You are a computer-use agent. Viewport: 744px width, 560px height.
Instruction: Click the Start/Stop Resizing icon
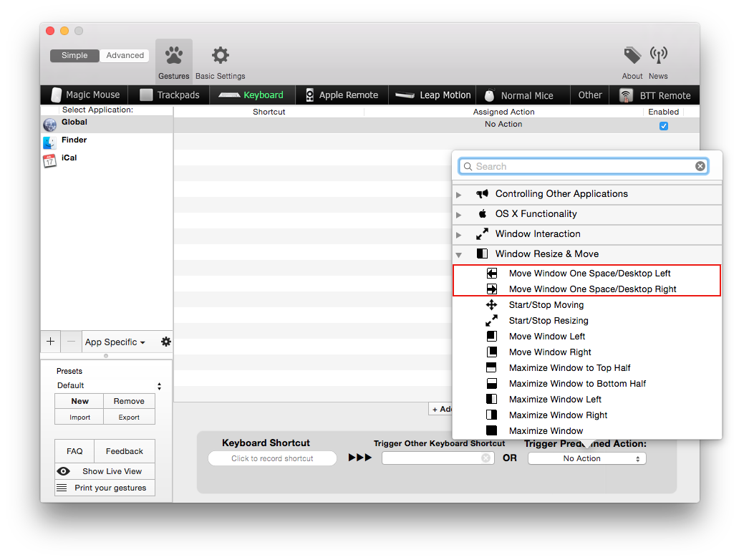click(x=491, y=321)
